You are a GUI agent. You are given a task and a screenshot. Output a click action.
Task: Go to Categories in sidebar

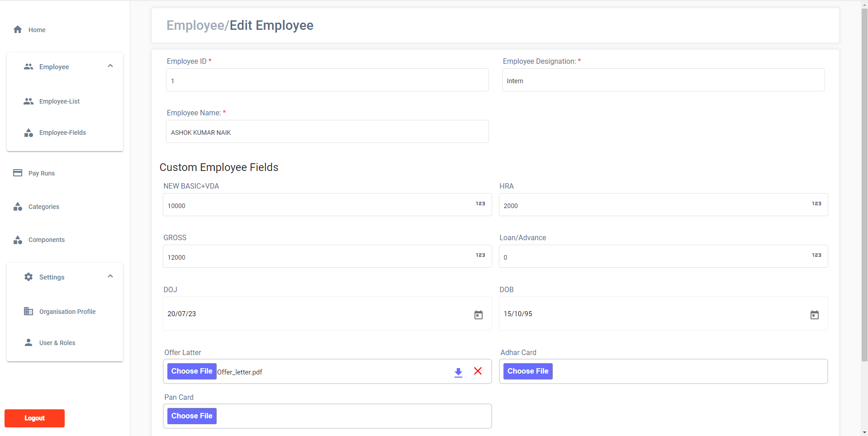click(x=43, y=207)
